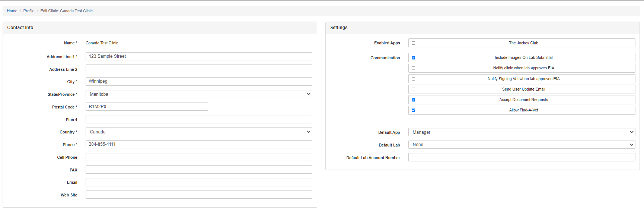Toggle Send User Update Email checkbox
Image resolution: width=644 pixels, height=208 pixels.
[x=413, y=89]
